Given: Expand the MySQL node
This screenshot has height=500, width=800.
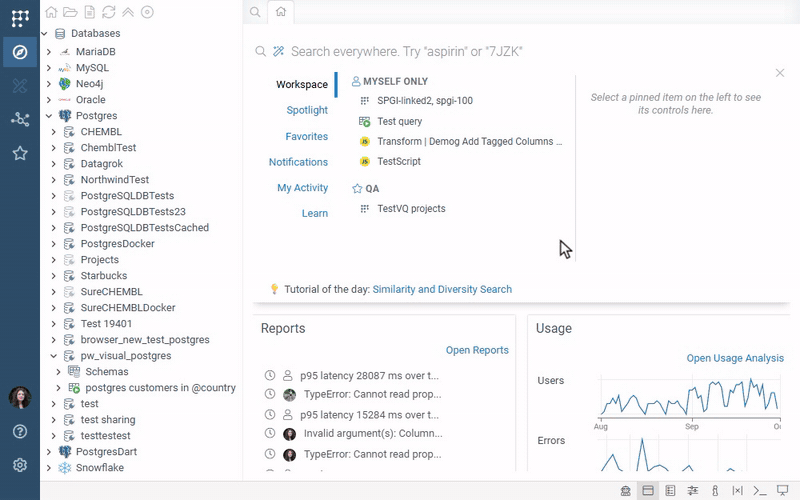Looking at the screenshot, I should (49, 68).
